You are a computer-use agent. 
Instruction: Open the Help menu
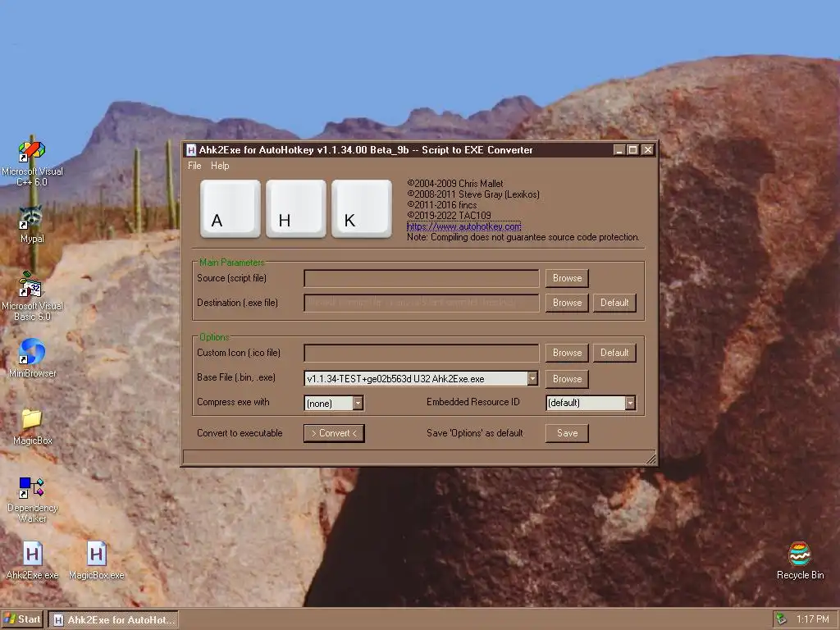click(x=220, y=166)
